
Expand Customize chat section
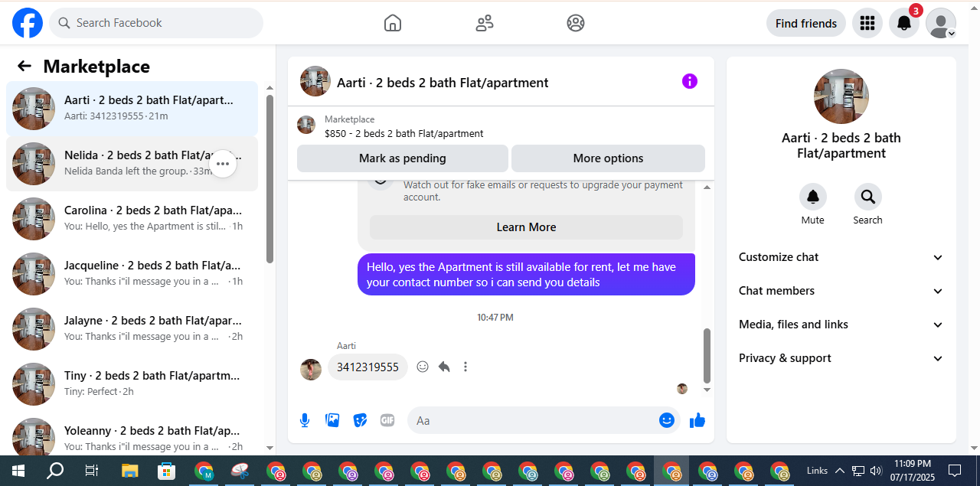pos(841,257)
